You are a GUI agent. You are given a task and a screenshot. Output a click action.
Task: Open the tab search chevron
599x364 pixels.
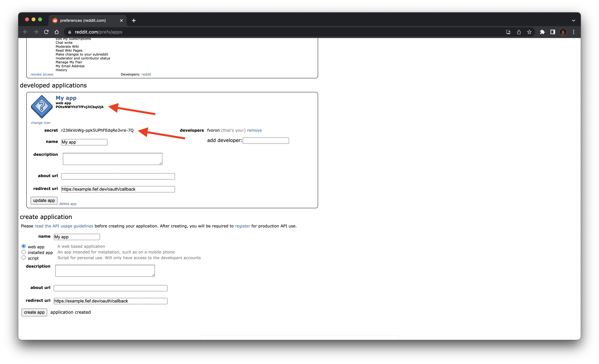point(573,20)
